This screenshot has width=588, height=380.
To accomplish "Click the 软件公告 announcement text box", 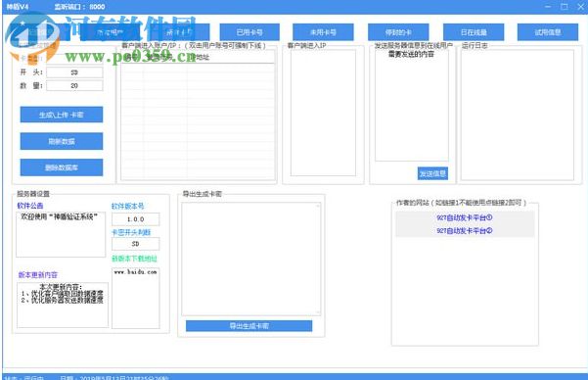I will (x=61, y=235).
